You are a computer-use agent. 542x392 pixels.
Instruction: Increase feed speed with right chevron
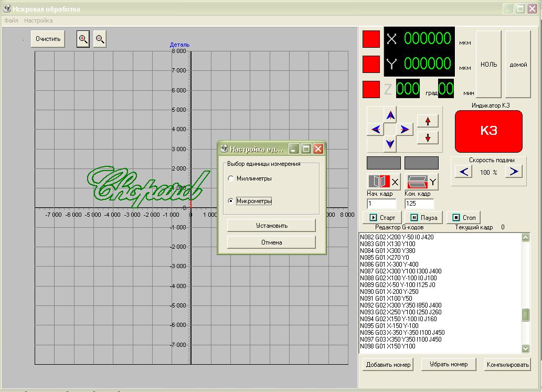coord(514,172)
